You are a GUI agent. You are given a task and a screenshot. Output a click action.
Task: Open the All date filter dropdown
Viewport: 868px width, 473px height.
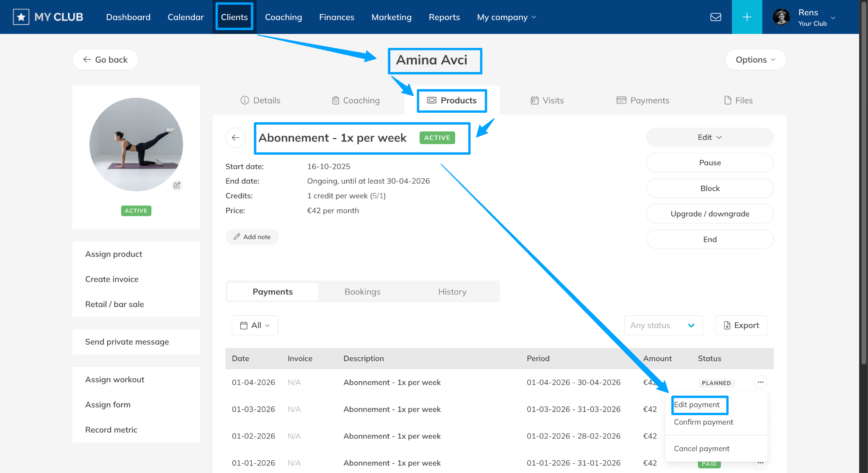(x=255, y=326)
